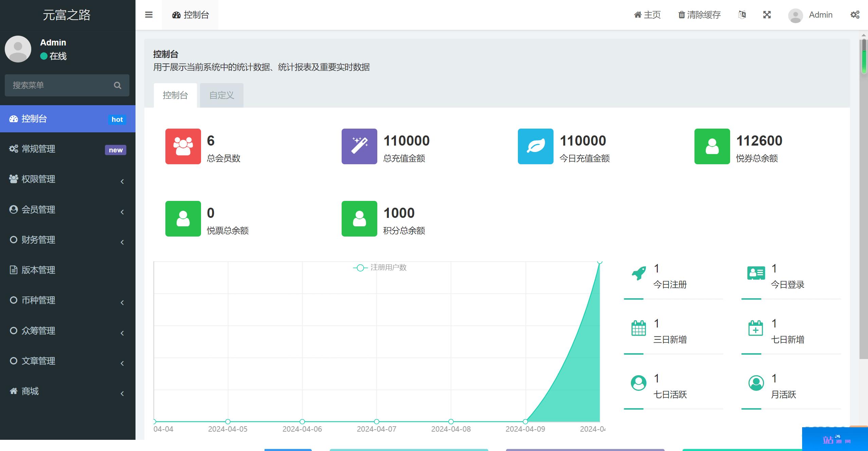Image resolution: width=868 pixels, height=451 pixels.
Task: Open 常规管理 in the sidebar
Action: (68, 149)
